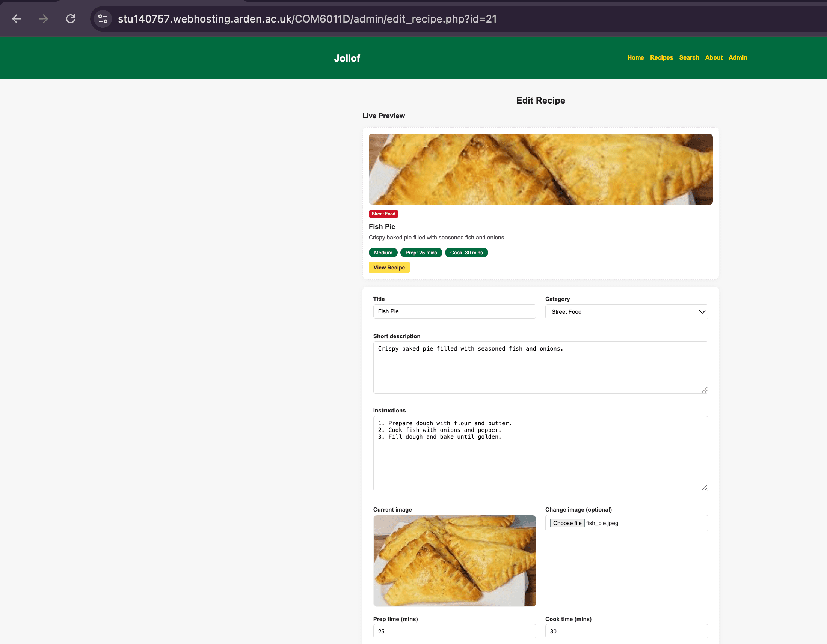Click the Category label
The width and height of the screenshot is (827, 644).
click(x=557, y=299)
